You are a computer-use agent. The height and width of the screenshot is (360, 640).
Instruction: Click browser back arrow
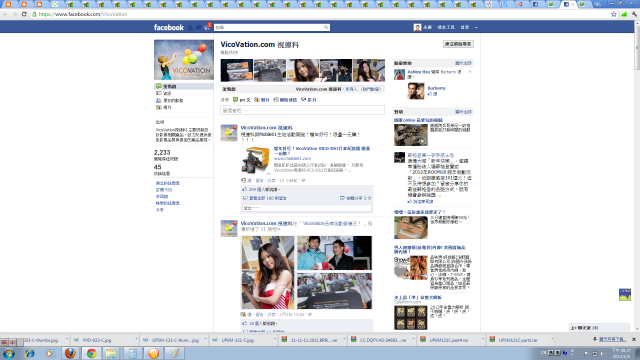click(x=5, y=14)
